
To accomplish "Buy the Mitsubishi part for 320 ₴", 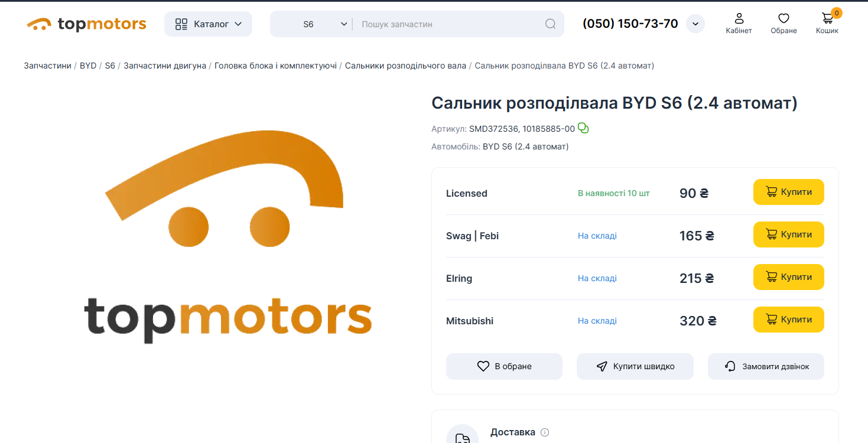I will [x=788, y=320].
